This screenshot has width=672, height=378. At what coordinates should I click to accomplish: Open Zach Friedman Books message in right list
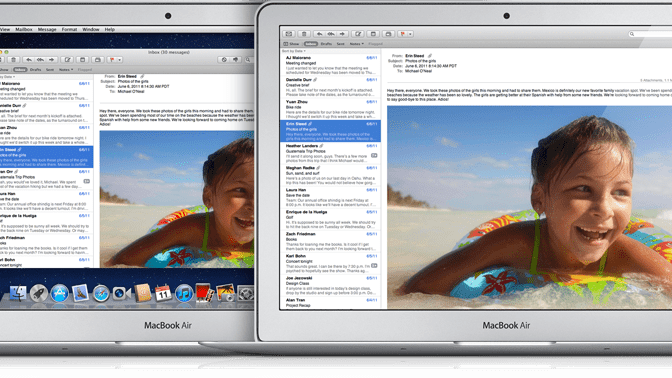(330, 241)
